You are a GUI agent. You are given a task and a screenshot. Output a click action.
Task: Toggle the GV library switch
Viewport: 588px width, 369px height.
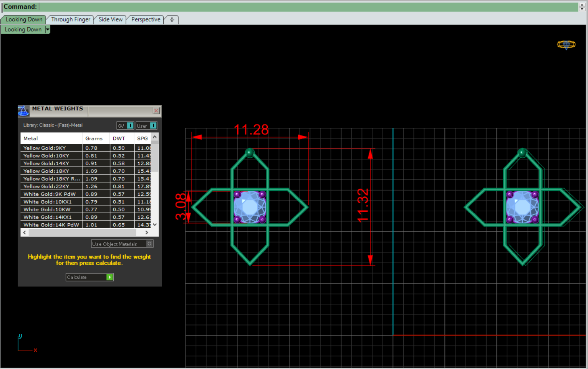click(x=130, y=126)
